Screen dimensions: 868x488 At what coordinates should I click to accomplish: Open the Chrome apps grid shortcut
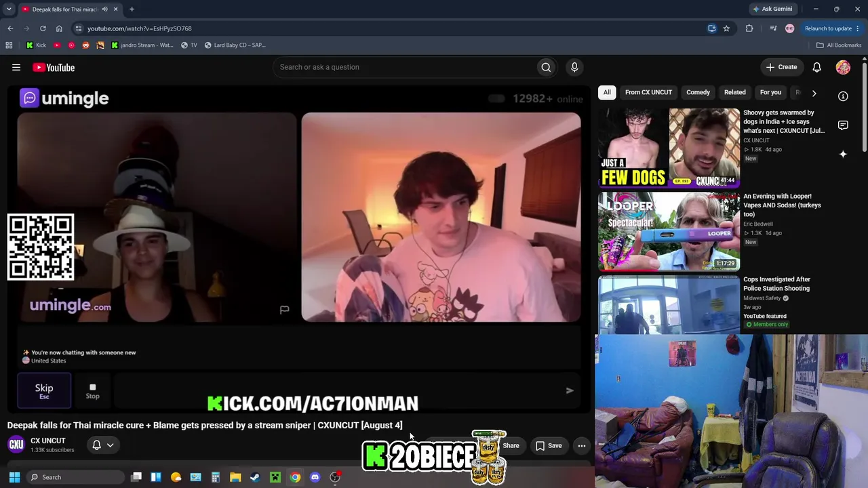coord(9,45)
